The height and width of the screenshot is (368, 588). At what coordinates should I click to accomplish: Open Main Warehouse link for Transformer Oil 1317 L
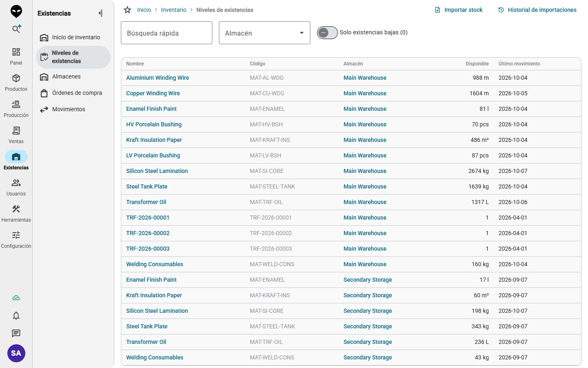[365, 202]
